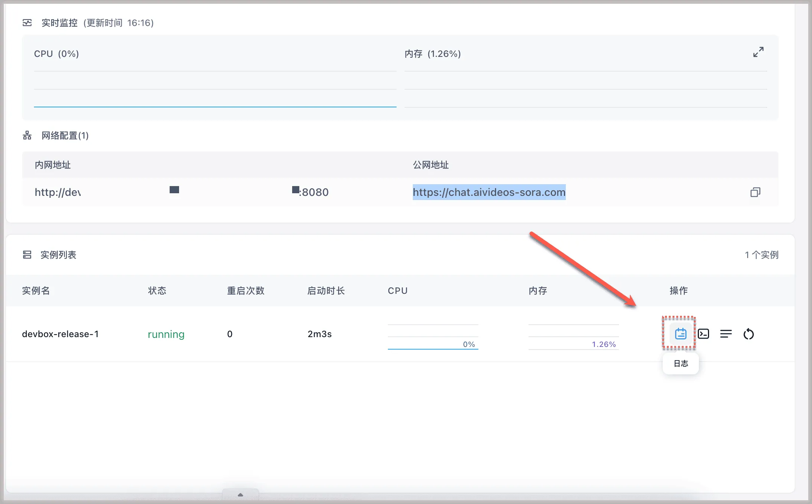The width and height of the screenshot is (812, 504).
Task: Expand the bottom caret-up handle
Action: point(241,495)
